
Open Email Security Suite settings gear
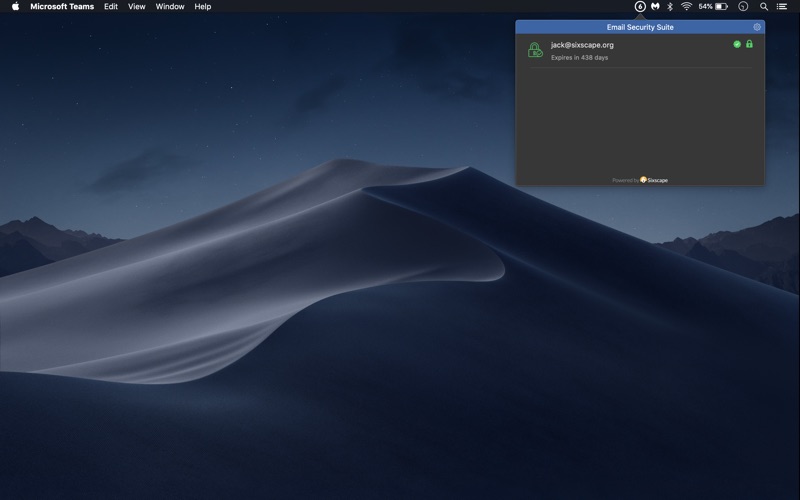(757, 27)
